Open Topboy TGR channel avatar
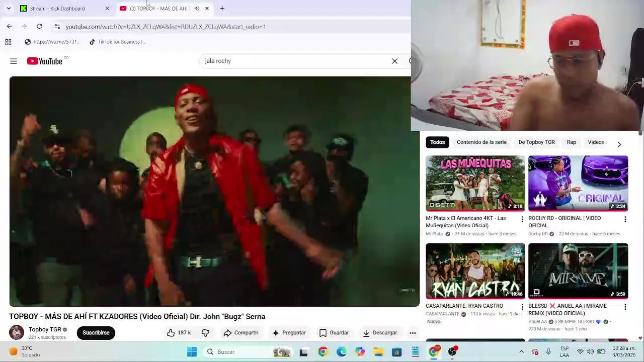The height and width of the screenshot is (362, 644). (17, 332)
